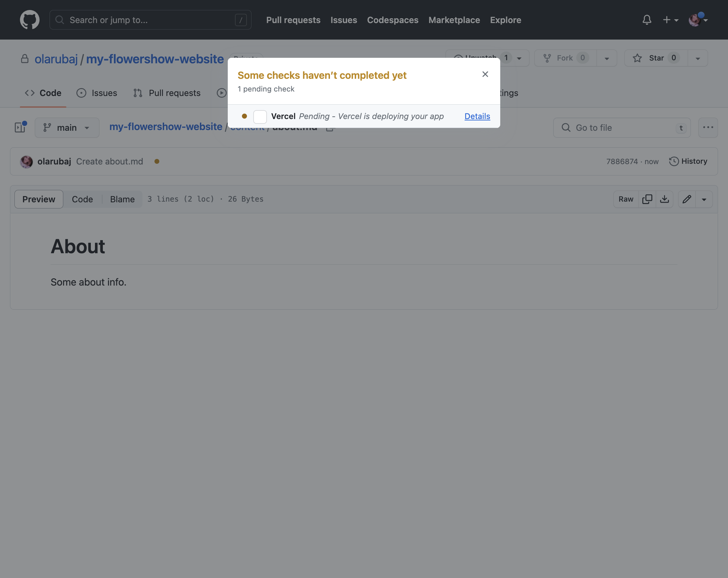The image size is (728, 578).
Task: Open the Create about.md commit message
Action: coord(109,161)
